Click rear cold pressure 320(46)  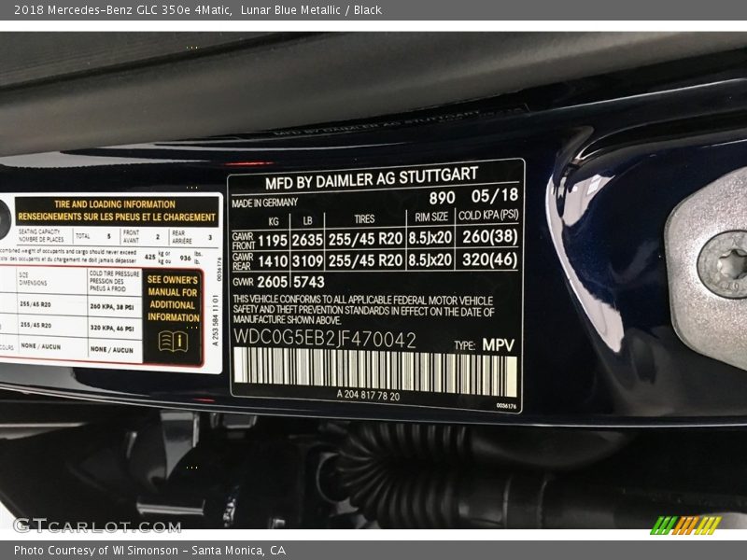click(489, 259)
